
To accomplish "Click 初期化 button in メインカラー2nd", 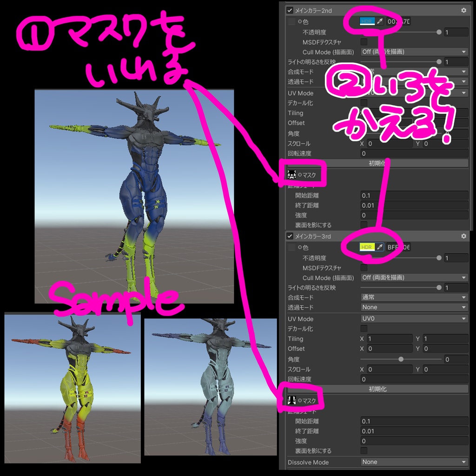I will pos(377,163).
